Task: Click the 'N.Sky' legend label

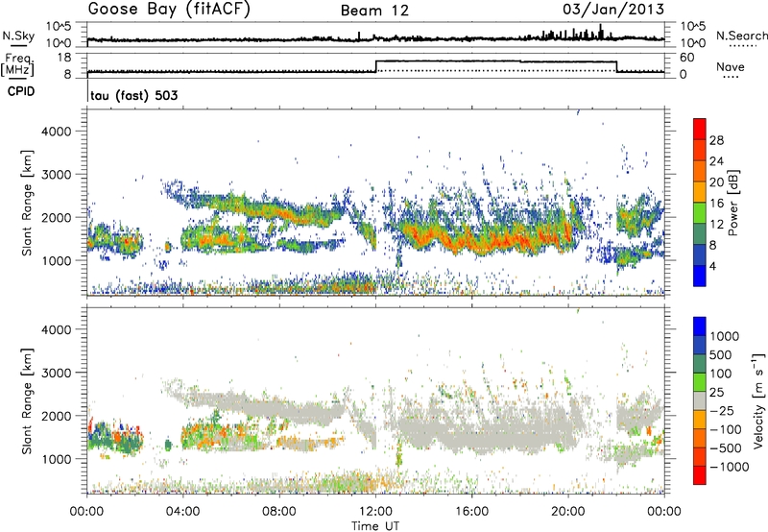Action: click(18, 36)
